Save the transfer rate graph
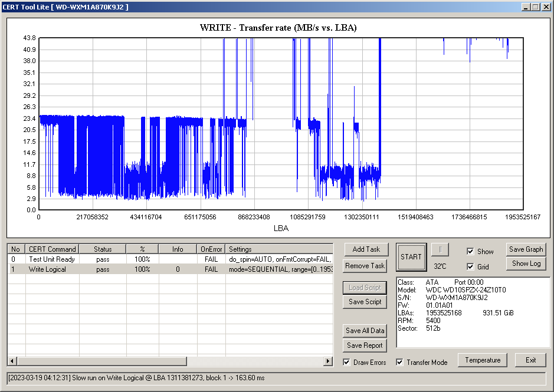Image resolution: width=554 pixels, height=392 pixels. click(526, 249)
